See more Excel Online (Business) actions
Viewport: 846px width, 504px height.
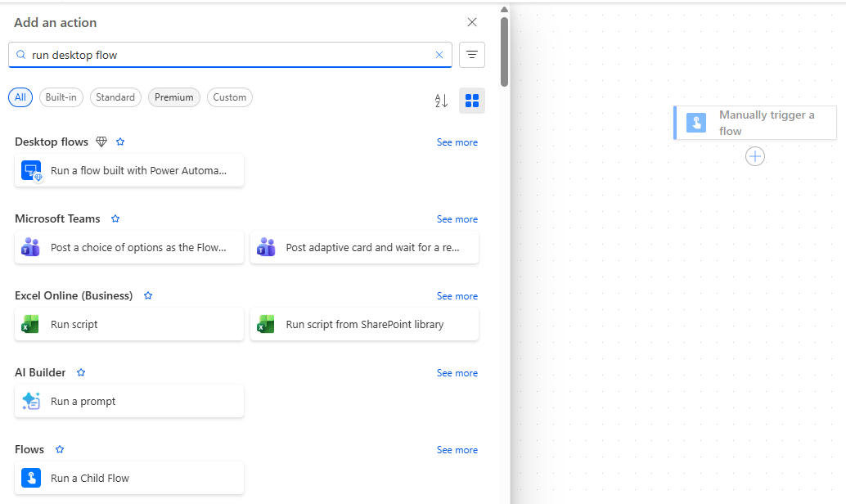point(457,296)
